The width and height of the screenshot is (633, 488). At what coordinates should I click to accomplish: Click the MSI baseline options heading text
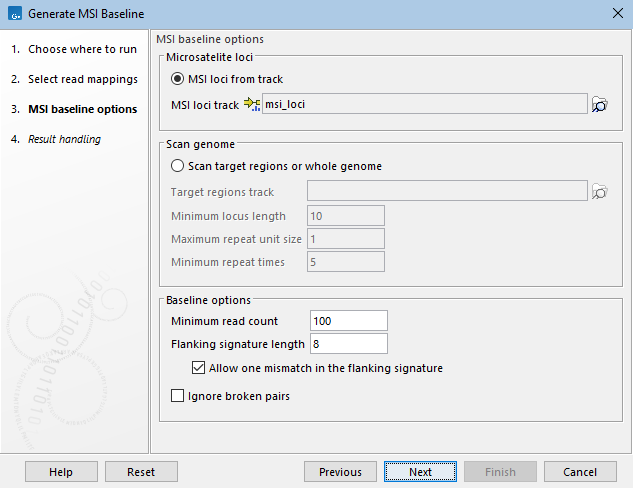coord(210,39)
